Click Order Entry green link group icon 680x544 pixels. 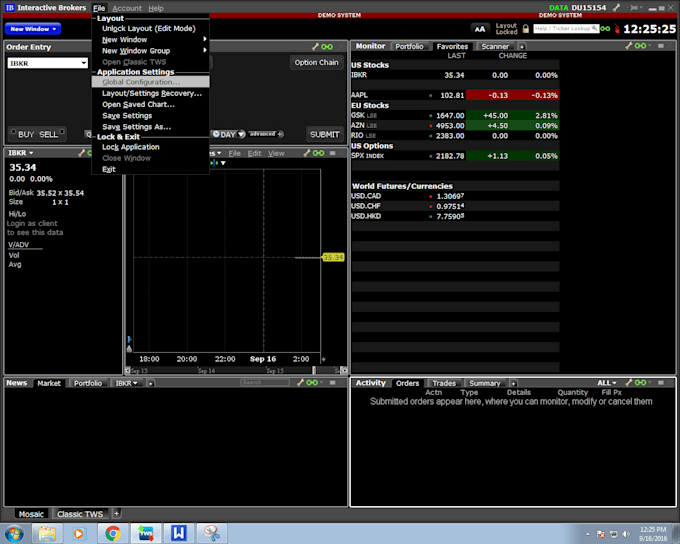tap(327, 46)
